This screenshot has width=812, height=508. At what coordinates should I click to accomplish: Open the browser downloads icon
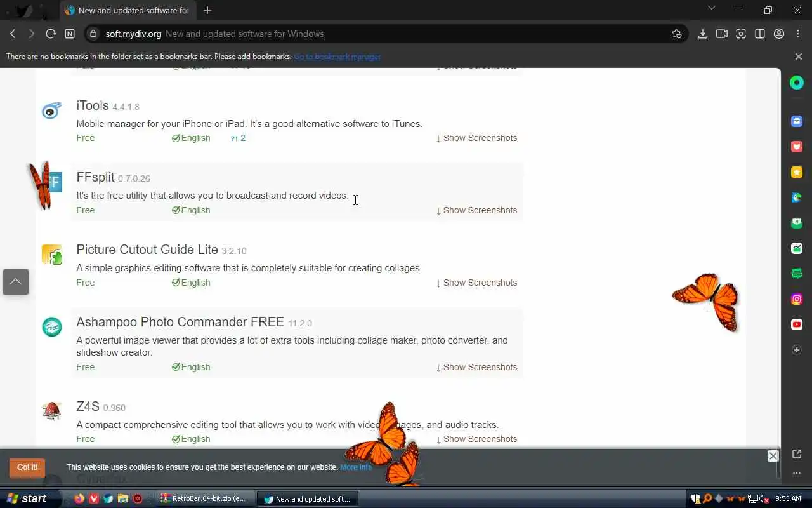pos(702,34)
